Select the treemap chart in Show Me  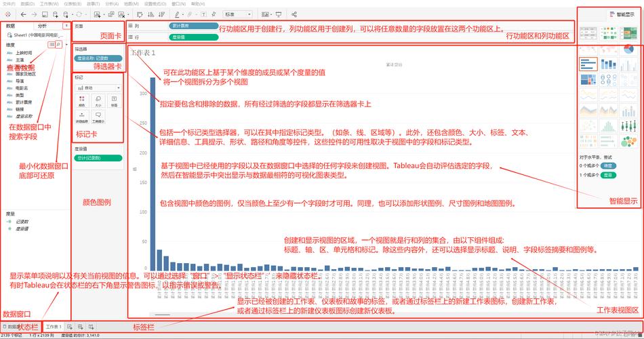pos(588,80)
